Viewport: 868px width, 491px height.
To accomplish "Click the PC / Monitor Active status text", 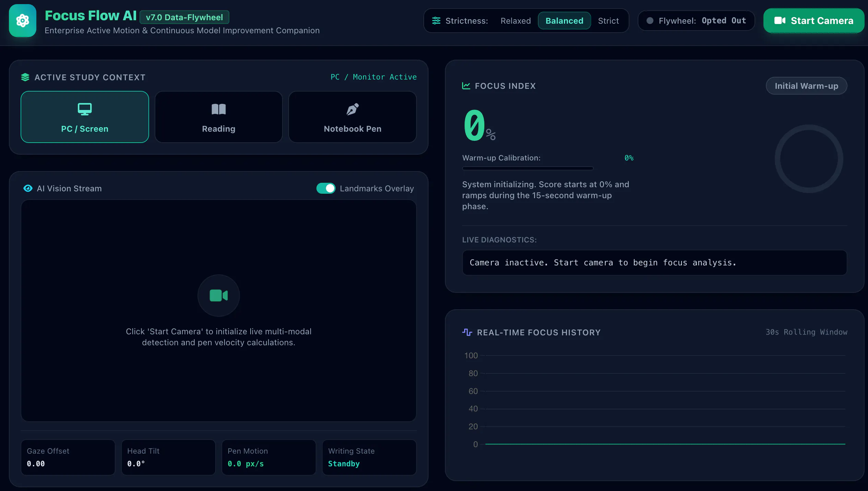I will point(374,77).
